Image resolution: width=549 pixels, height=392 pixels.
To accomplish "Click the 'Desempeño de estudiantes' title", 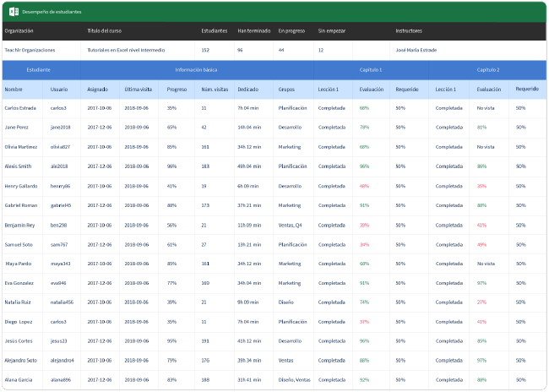I will tap(52, 12).
